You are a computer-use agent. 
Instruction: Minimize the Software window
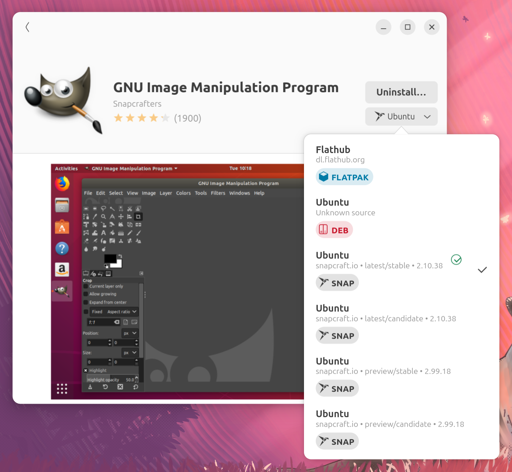point(383,27)
